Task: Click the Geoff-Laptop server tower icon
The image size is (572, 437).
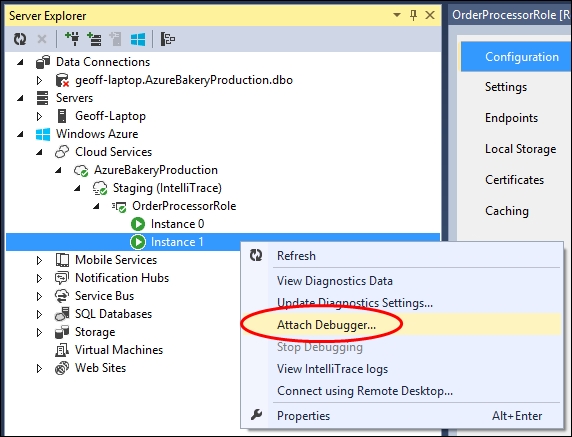Action: (62, 116)
